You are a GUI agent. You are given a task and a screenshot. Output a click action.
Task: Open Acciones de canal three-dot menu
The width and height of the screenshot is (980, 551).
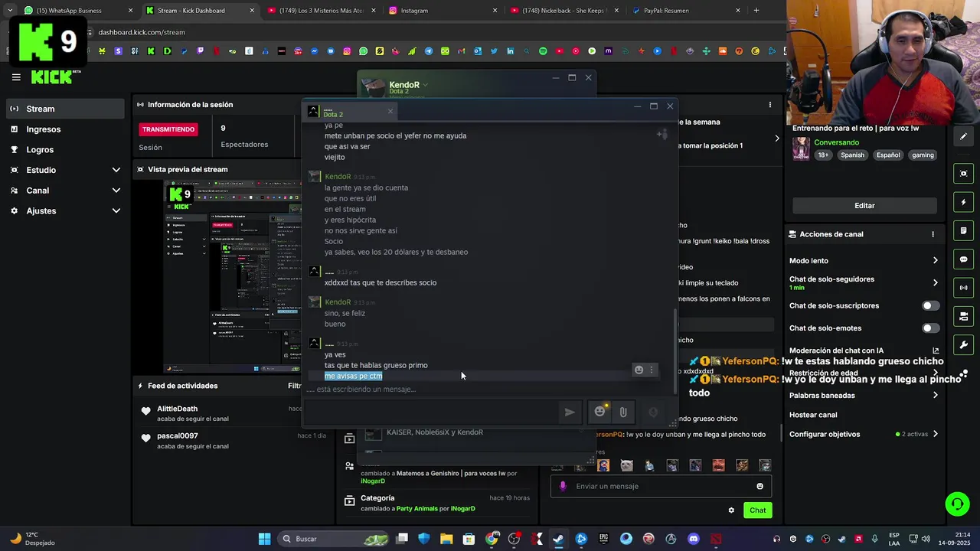(933, 234)
